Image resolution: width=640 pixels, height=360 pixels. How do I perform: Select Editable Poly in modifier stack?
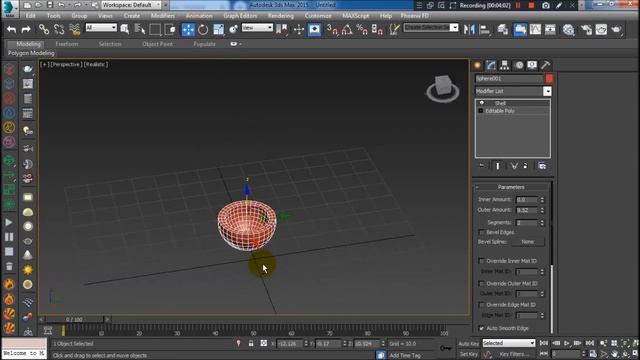pos(500,111)
